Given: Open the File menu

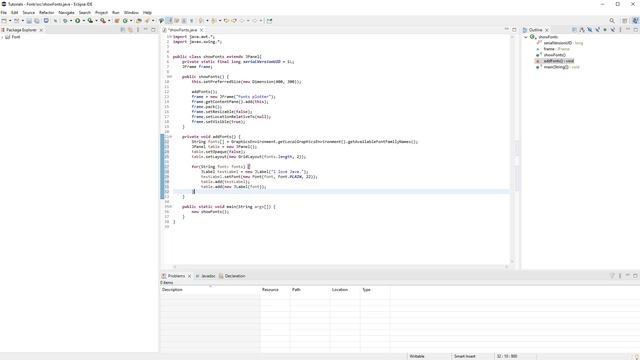Looking at the screenshot, I should 4,13.
